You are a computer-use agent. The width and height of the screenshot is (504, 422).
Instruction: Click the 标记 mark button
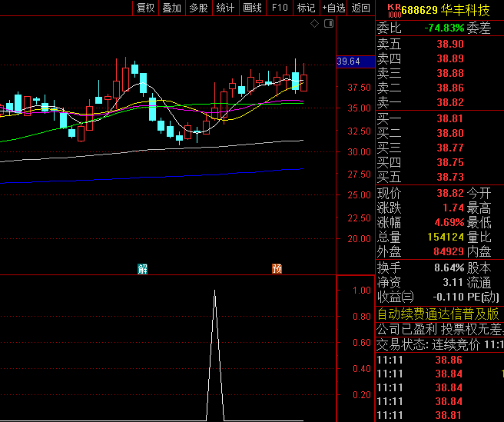click(x=306, y=8)
